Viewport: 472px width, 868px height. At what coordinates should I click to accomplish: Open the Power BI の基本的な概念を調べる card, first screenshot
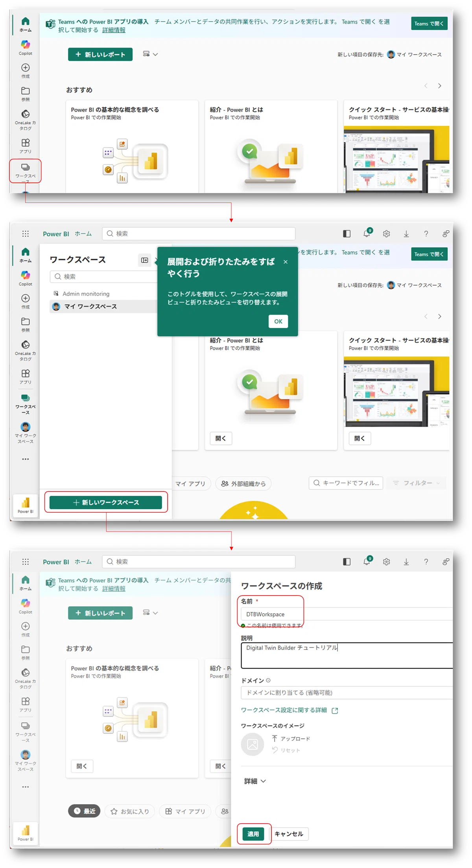point(132,146)
